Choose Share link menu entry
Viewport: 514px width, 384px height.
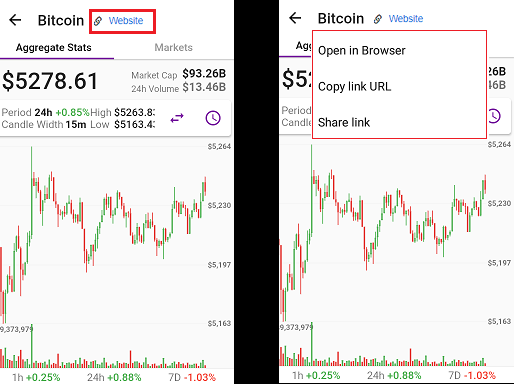tap(344, 123)
